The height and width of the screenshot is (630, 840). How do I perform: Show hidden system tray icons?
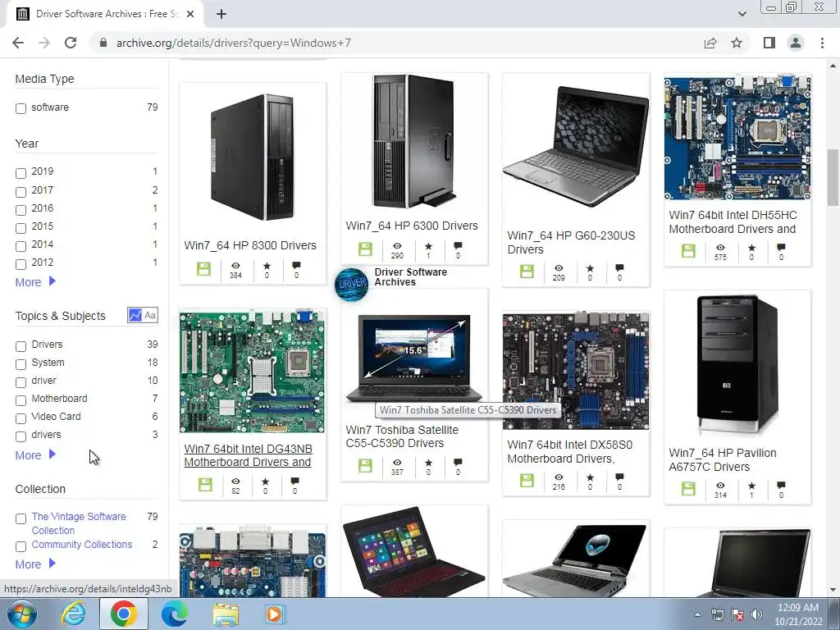[697, 614]
